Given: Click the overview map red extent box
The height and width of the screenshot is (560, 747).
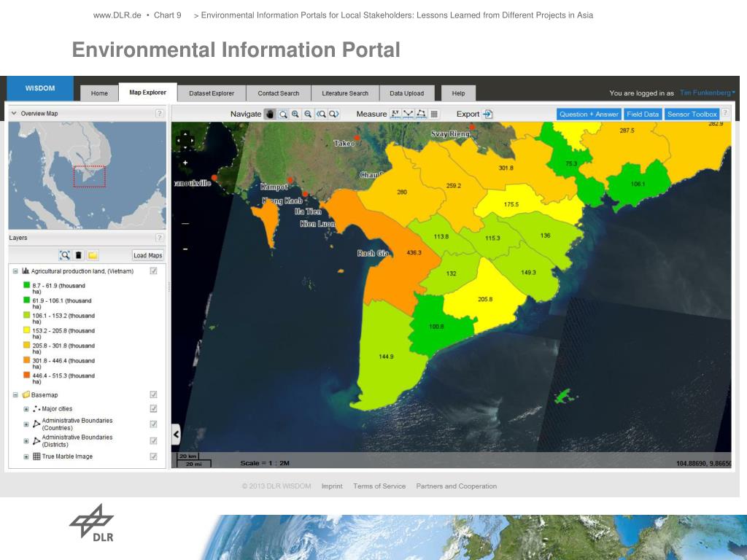Looking at the screenshot, I should pos(90,176).
